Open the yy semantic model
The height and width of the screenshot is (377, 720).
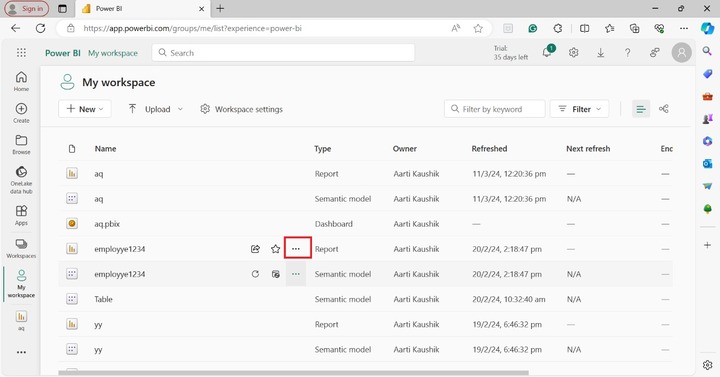pyautogui.click(x=98, y=349)
